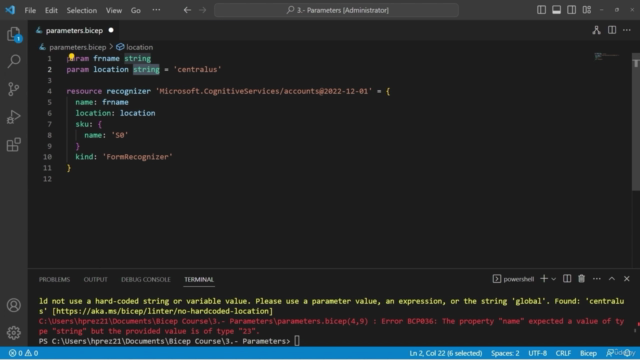The image size is (640, 360).
Task: Open the Explorer view in activity bar
Action: tap(13, 34)
